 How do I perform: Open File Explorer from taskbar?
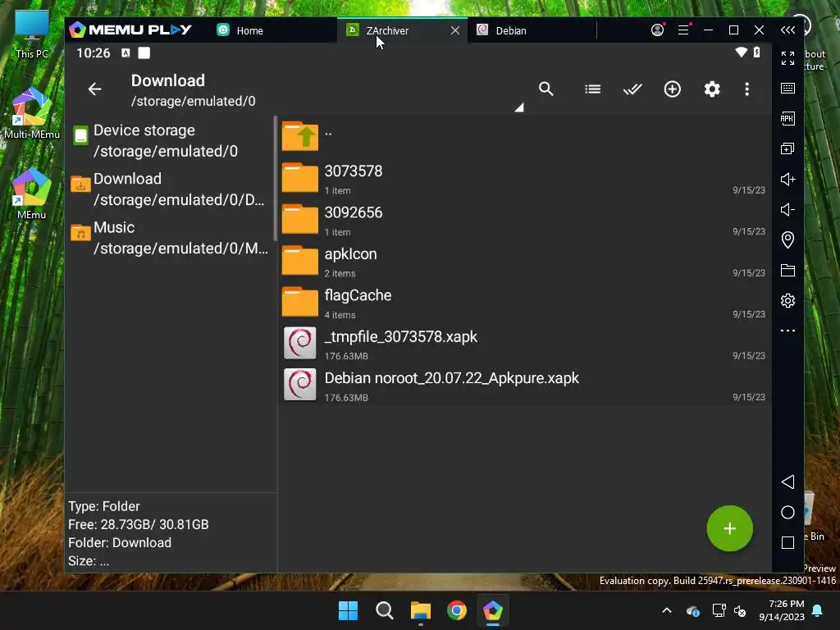421,610
